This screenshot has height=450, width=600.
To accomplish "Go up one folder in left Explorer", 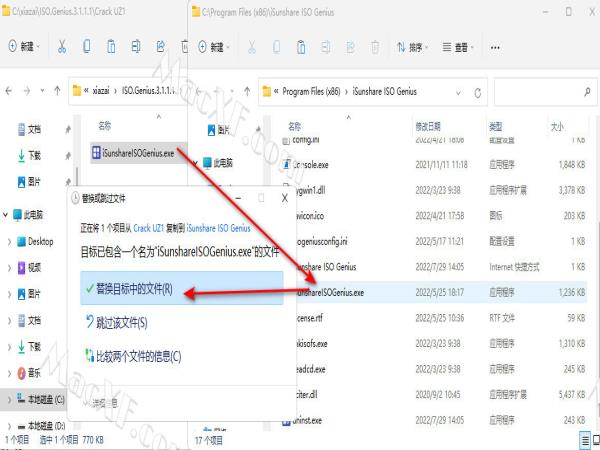I will click(57, 91).
